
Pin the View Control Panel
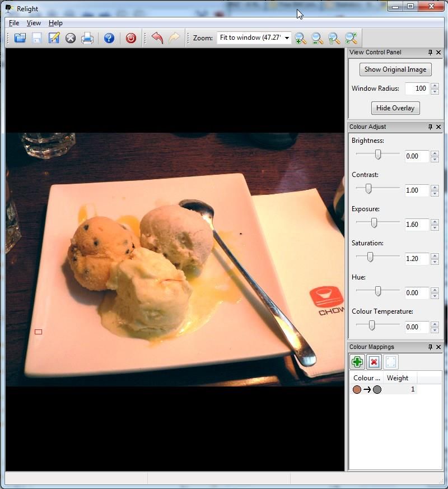coord(431,52)
